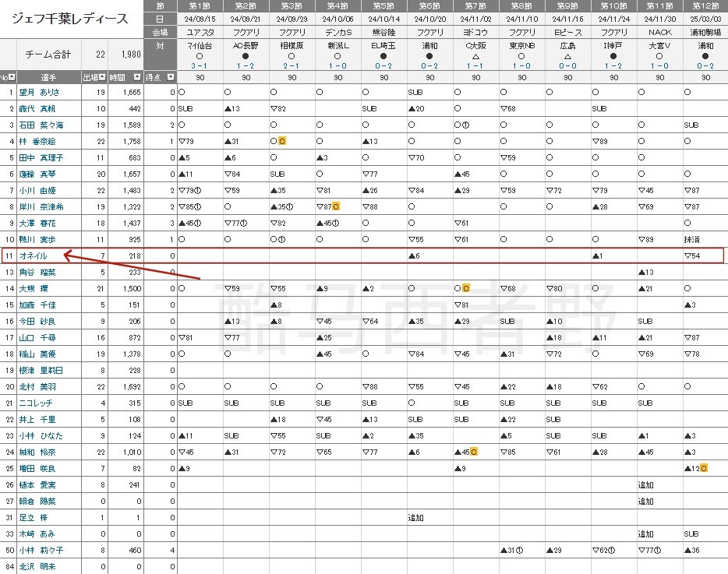Click yellow card icon in 城和 怜奈 row
Screen dimensions: 728x574
(474, 452)
